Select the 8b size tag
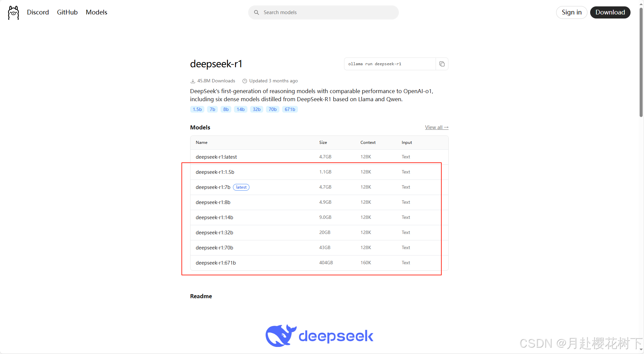 [226, 109]
